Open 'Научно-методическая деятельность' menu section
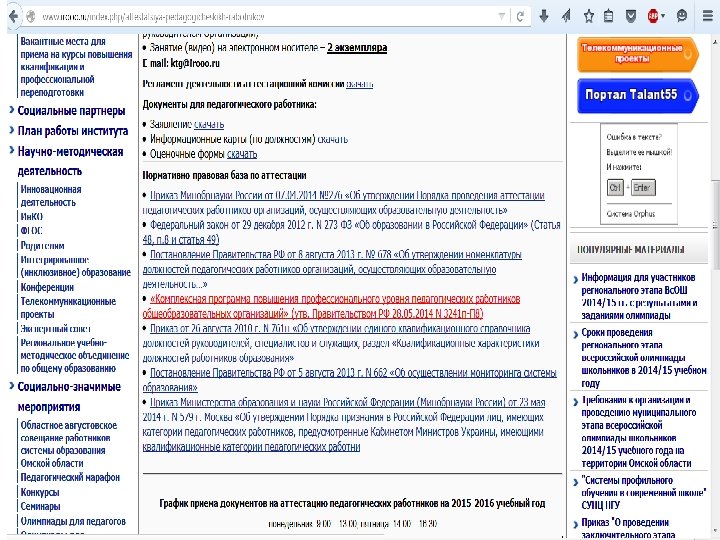Screen dimensions: 720x540 click(x=70, y=161)
